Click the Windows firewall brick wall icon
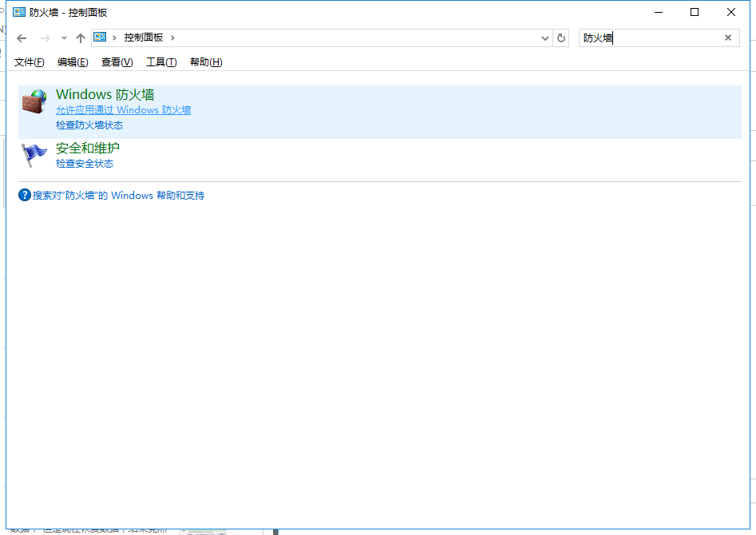Image resolution: width=756 pixels, height=535 pixels. (34, 101)
